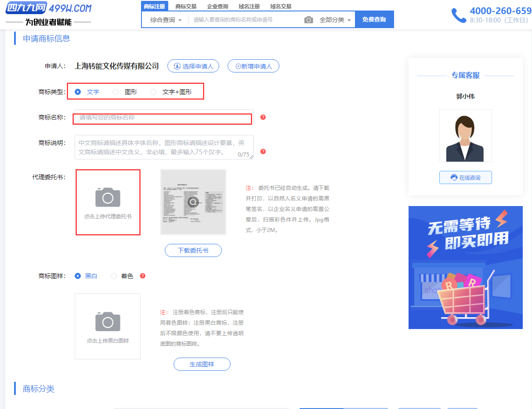Viewport: 532px width, 409px height.
Task: Click the red help icon beside 商标名称
Action: (x=263, y=117)
